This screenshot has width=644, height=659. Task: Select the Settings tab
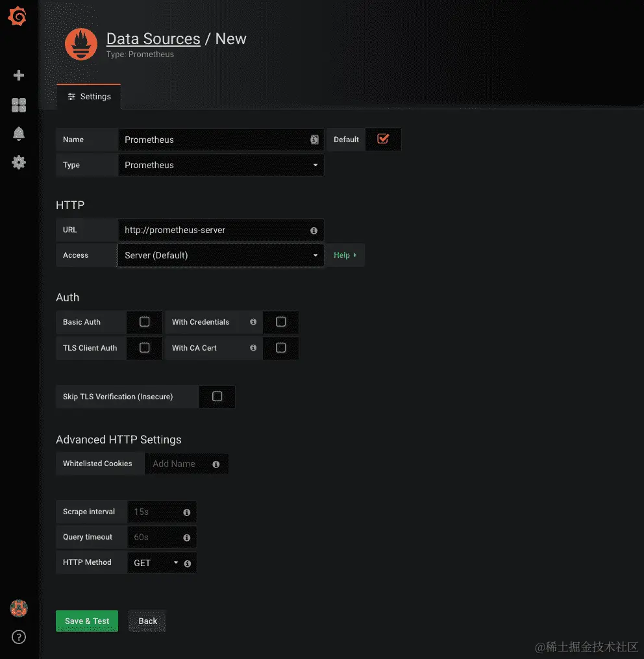click(89, 97)
